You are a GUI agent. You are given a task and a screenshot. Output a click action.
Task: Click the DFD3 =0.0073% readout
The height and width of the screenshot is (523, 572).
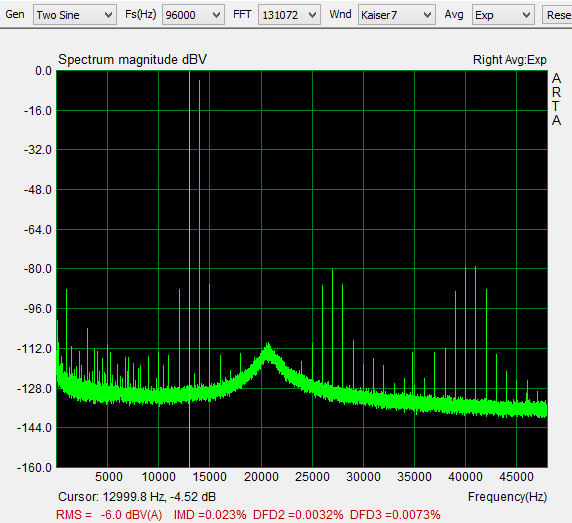[x=395, y=515]
